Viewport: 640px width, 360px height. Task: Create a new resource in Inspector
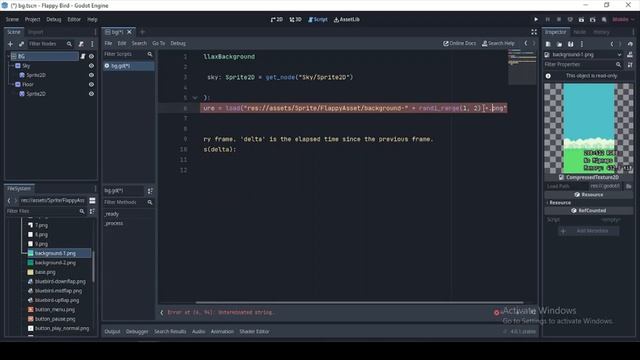tap(548, 44)
